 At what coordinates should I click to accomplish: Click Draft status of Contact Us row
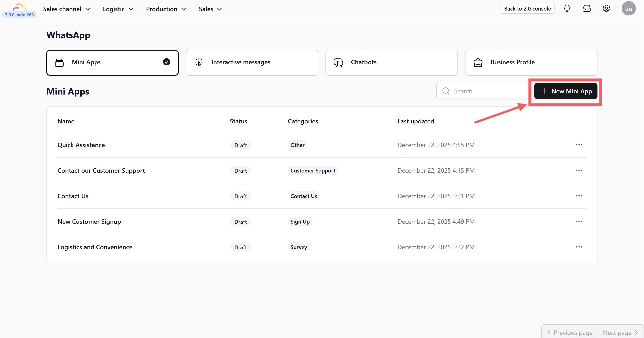pos(240,196)
